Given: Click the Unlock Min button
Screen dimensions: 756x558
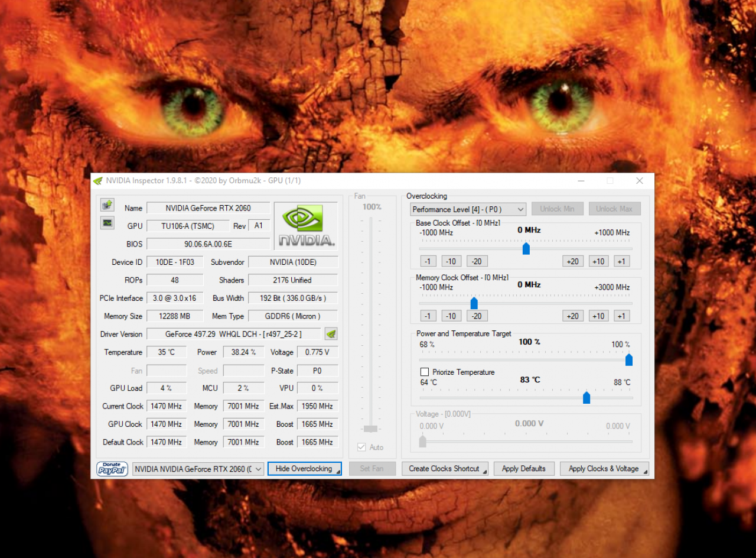Looking at the screenshot, I should coord(557,209).
